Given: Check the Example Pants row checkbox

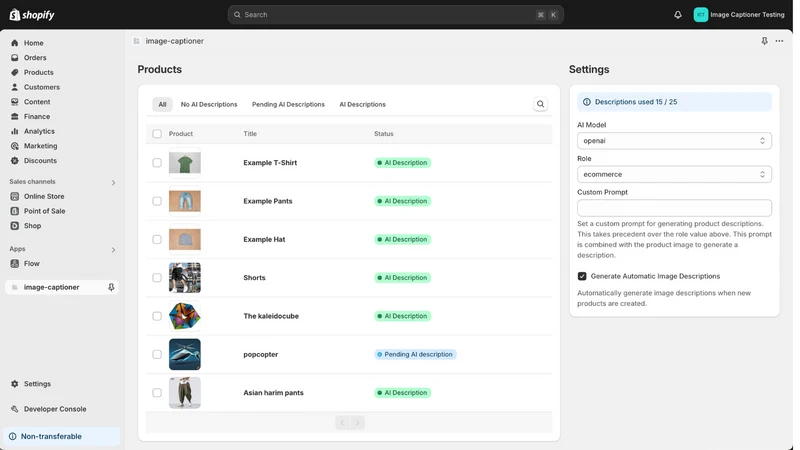Looking at the screenshot, I should 157,201.
